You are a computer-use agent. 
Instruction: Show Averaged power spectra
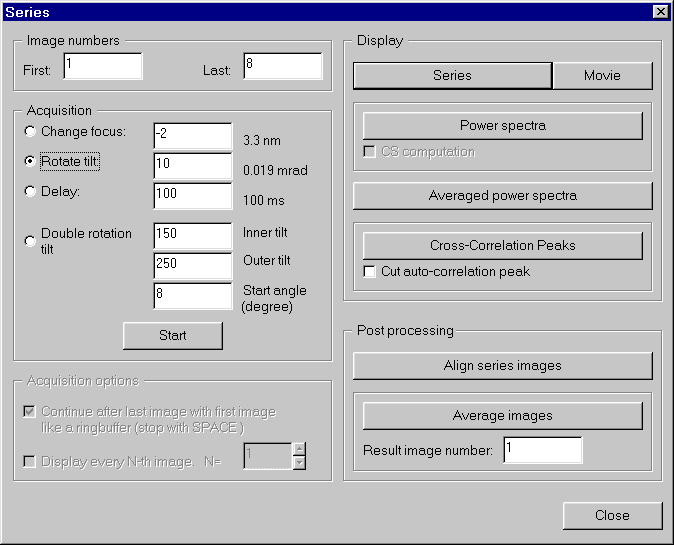(502, 195)
